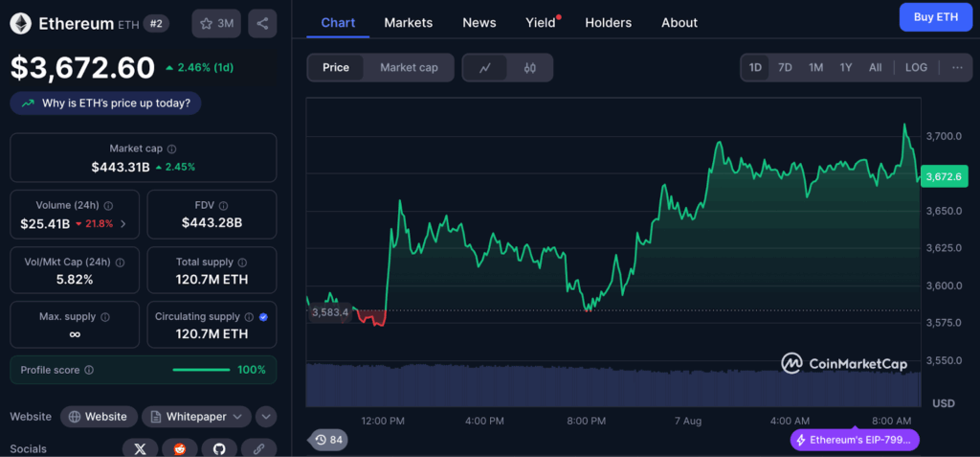Add Ethereum to watchlist via star button
Screen dimensions: 980x457
coord(216,23)
